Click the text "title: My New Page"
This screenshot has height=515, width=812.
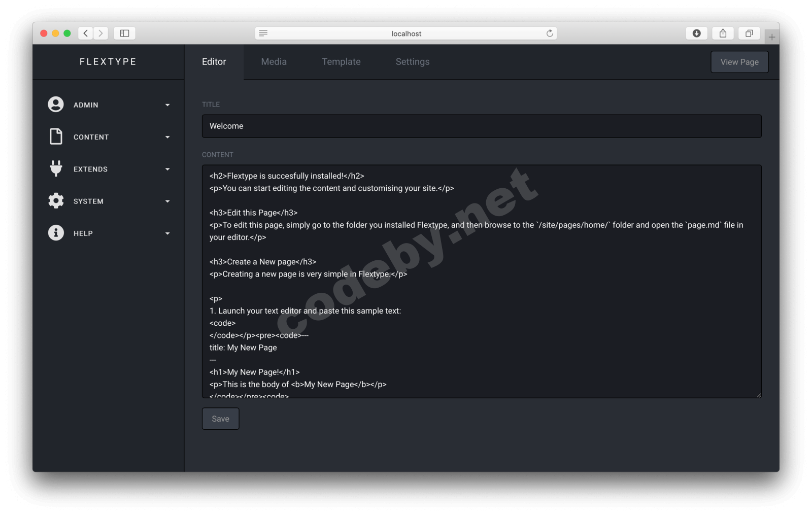coord(243,348)
